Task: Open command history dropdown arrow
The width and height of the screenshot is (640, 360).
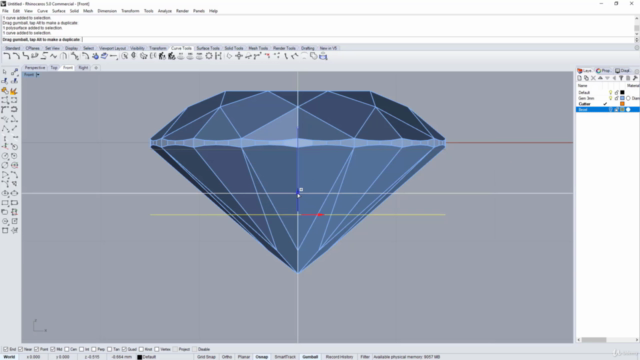Action: tap(636, 40)
